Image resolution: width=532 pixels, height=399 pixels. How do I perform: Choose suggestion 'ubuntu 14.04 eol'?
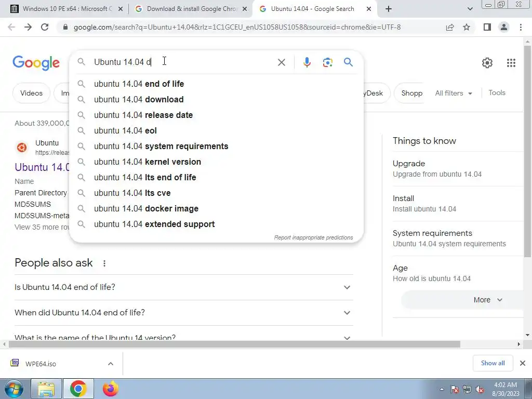216,130
